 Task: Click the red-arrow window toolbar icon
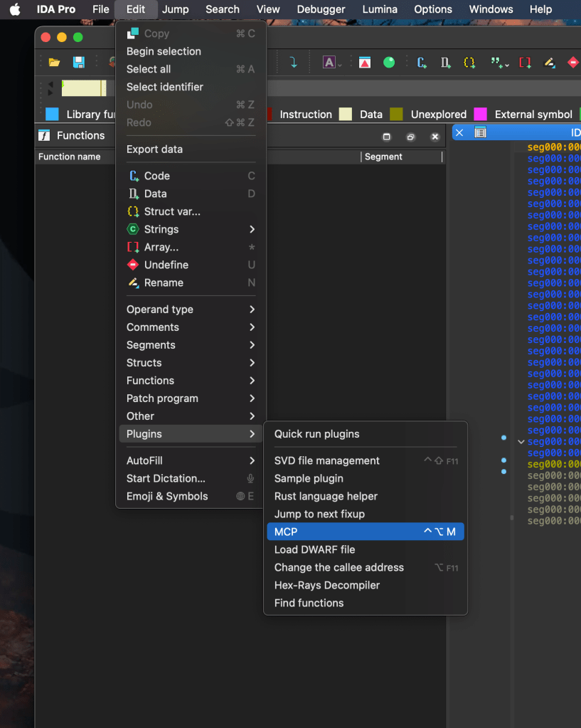click(x=364, y=63)
